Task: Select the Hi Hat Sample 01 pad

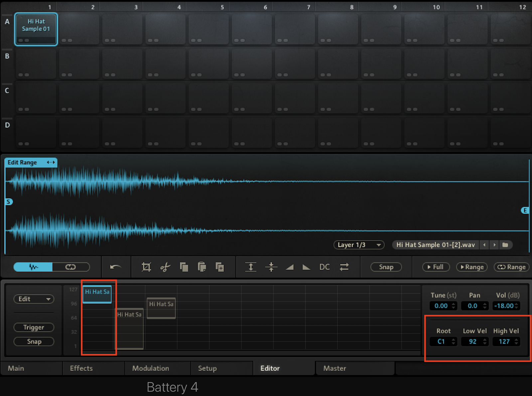Action: point(36,29)
